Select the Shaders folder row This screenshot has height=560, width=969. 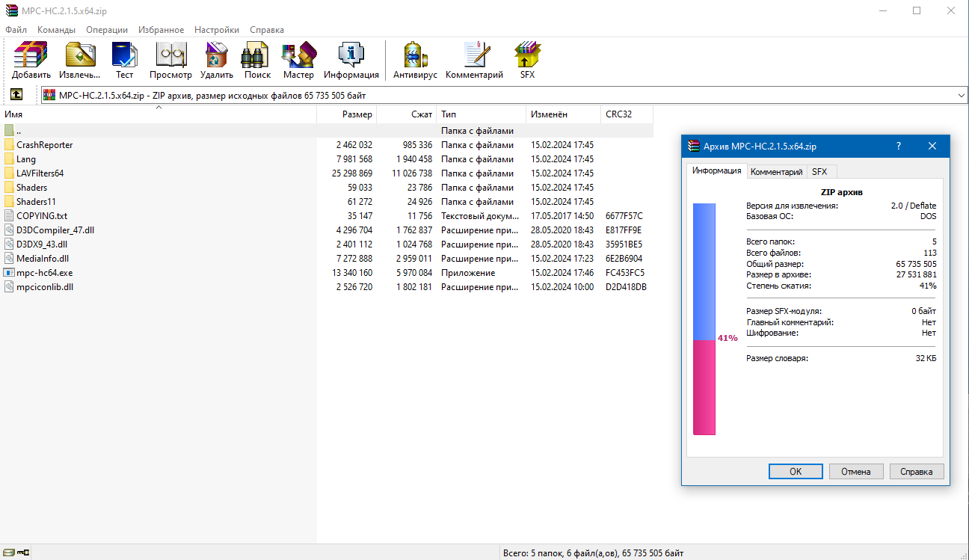pyautogui.click(x=327, y=188)
